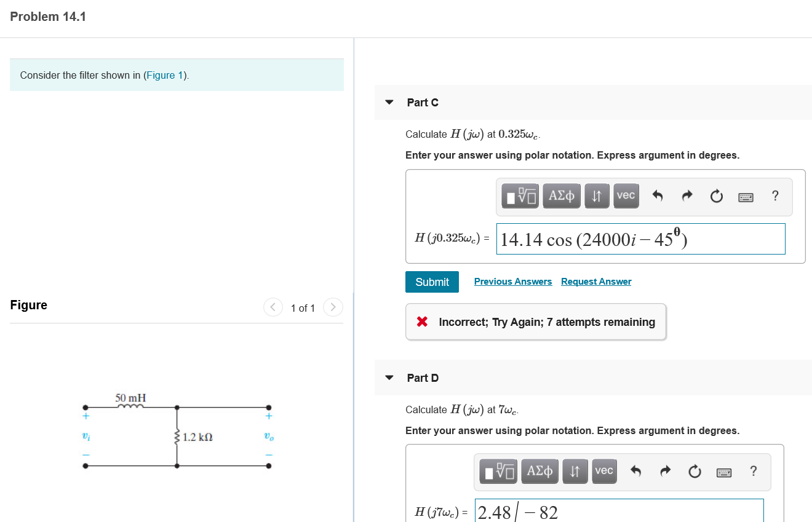
Task: Open keyboard shortcuts in Part C toolbar
Action: point(746,197)
